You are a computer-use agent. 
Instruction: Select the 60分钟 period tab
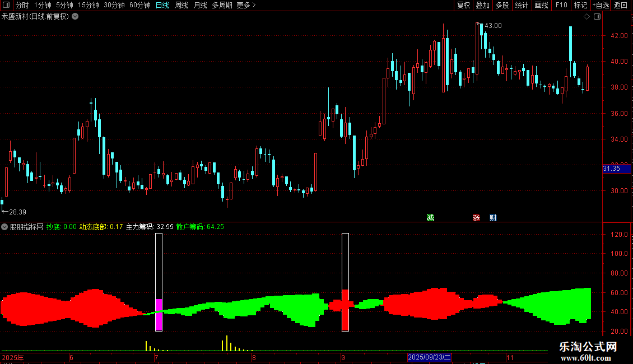coord(140,5)
